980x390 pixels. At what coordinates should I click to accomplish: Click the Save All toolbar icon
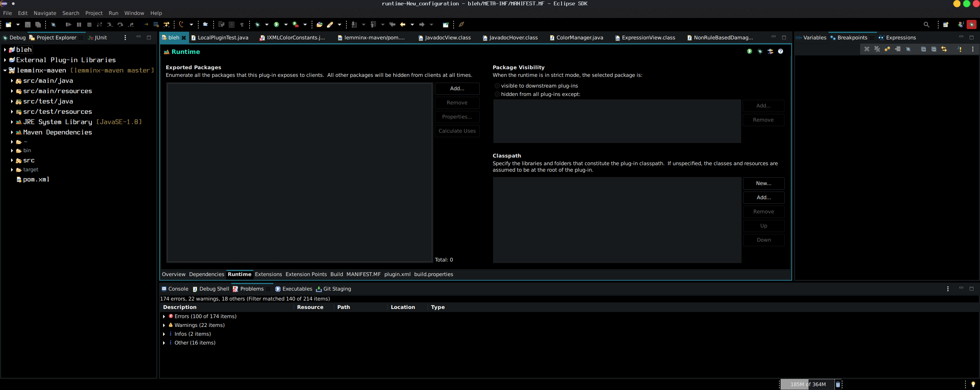(x=38, y=24)
